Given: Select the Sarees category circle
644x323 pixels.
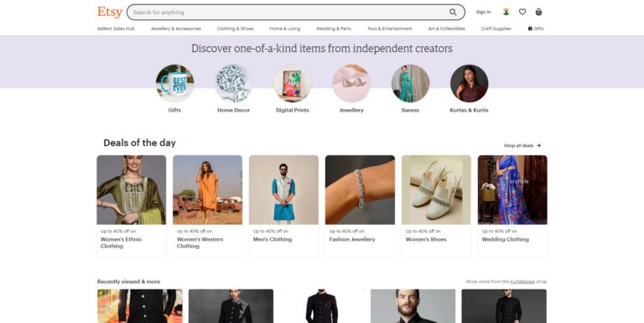Looking at the screenshot, I should point(410,83).
